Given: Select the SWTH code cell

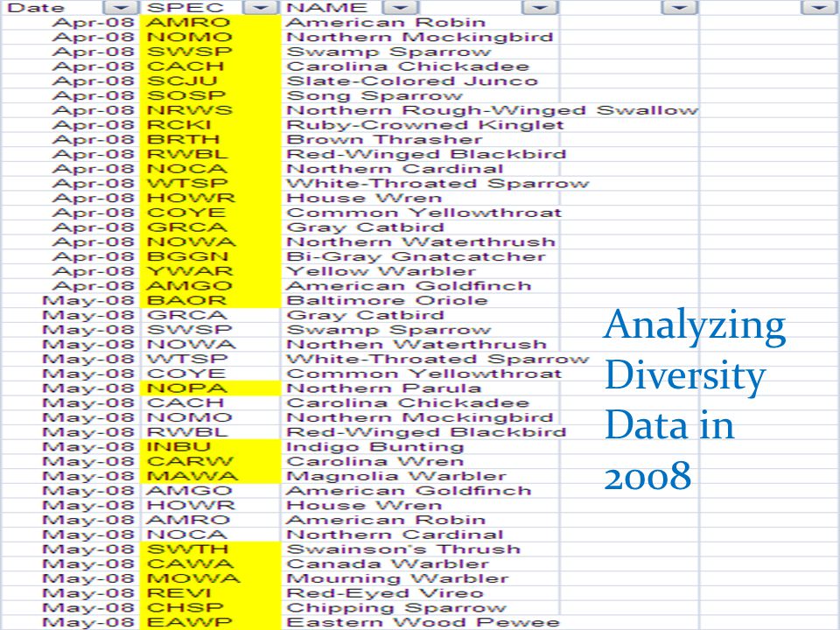Looking at the screenshot, I should pos(210,549).
